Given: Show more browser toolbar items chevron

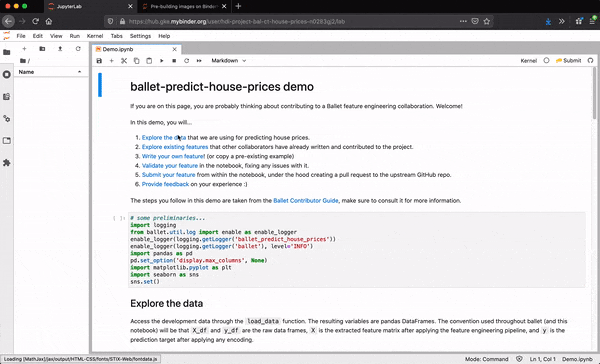Looking at the screenshot, I should click(561, 21).
